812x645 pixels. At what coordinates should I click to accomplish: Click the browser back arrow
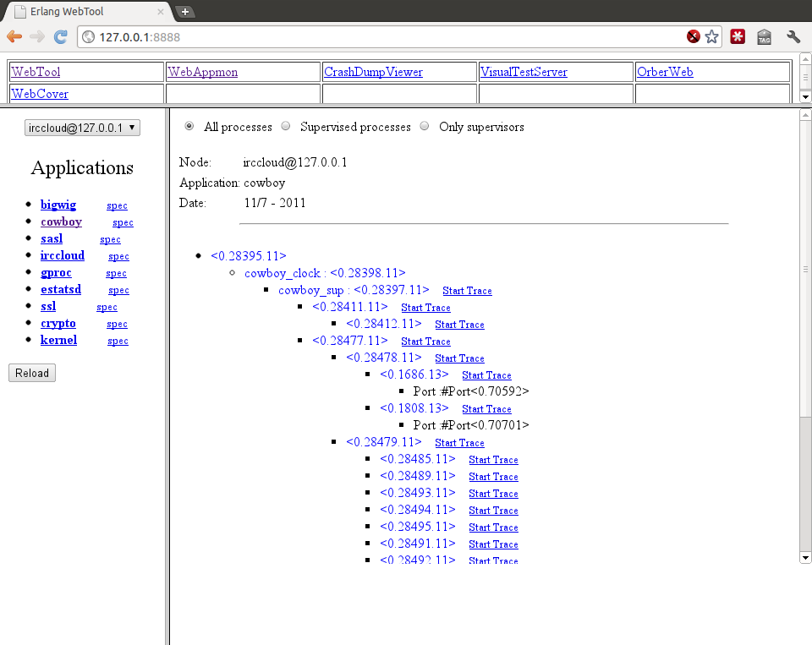coord(14,36)
